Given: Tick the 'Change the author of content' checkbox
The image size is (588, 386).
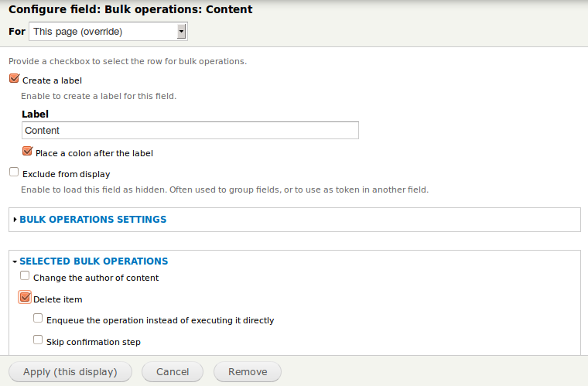Looking at the screenshot, I should pos(26,276).
